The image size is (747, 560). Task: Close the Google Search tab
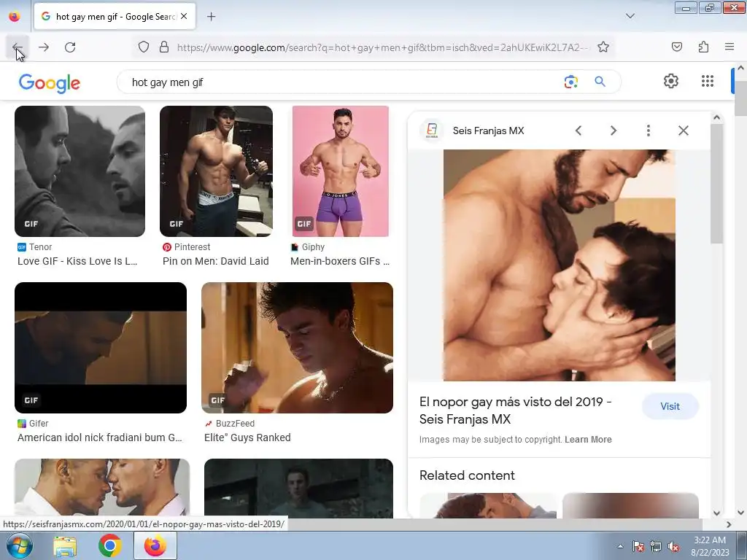[x=184, y=16]
